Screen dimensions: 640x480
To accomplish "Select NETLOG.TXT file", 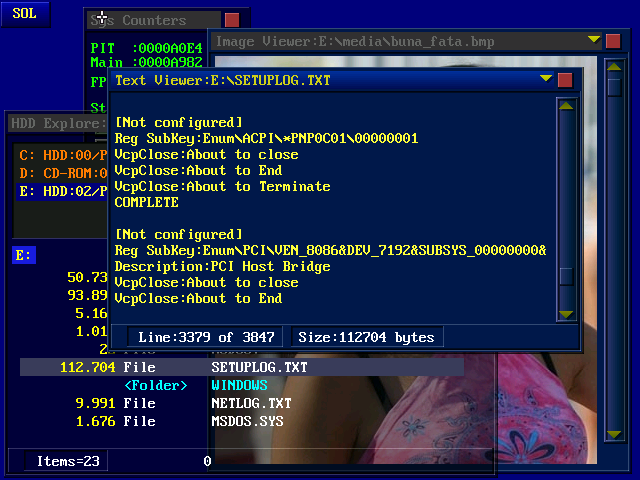I will [x=251, y=403].
